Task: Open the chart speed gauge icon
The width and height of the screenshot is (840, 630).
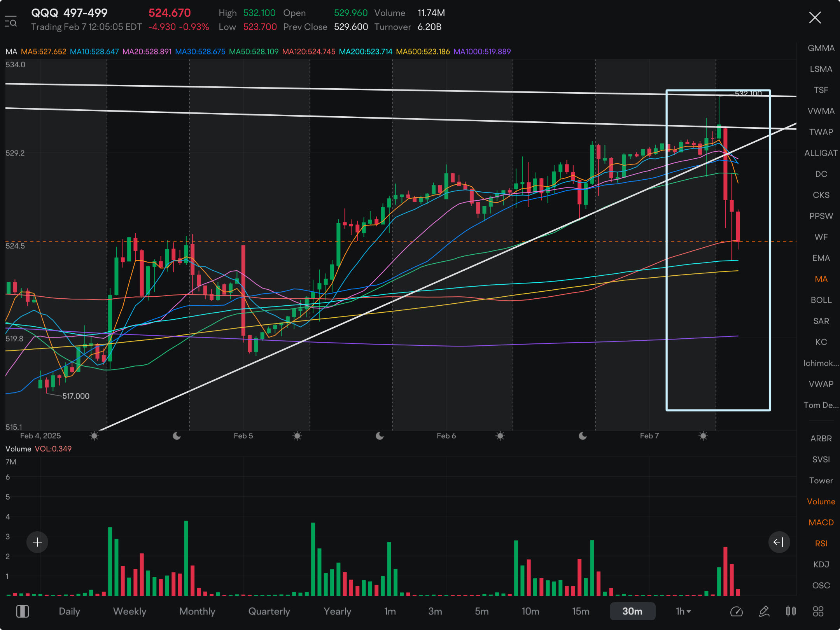Action: (736, 611)
